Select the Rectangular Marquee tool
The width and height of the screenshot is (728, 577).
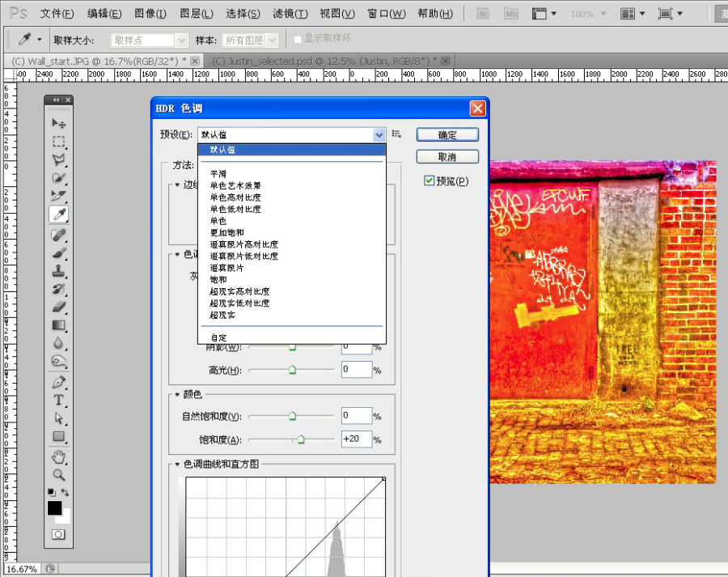pos(58,142)
